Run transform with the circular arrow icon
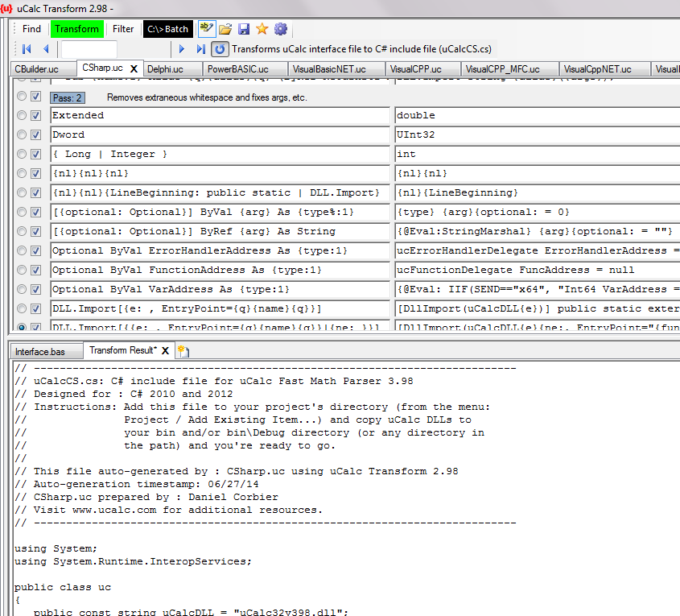The width and height of the screenshot is (680, 616). (219, 48)
